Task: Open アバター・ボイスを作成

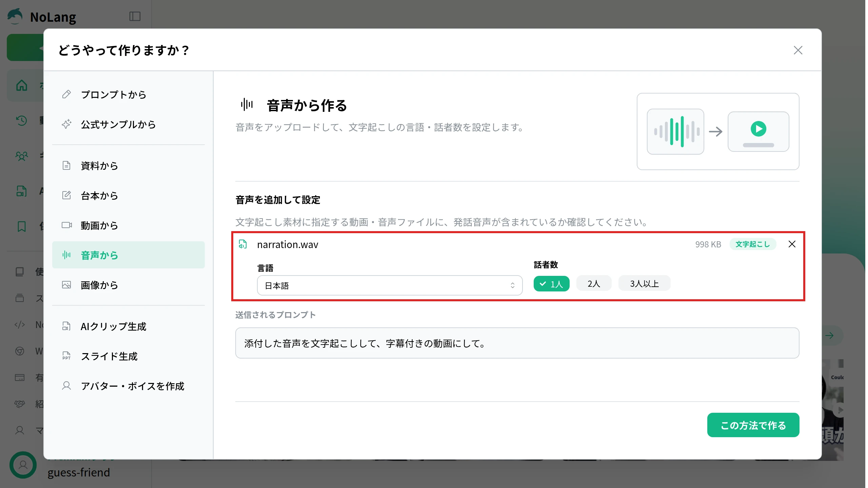Action: 128,386
